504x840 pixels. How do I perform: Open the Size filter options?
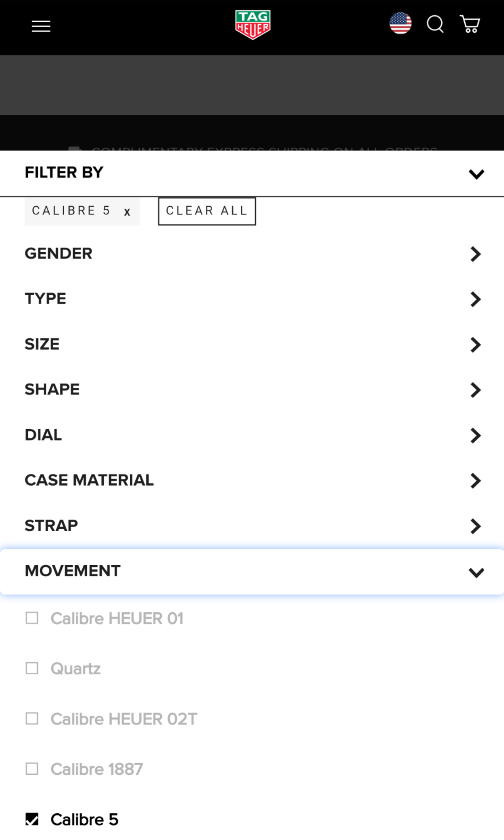[475, 345]
